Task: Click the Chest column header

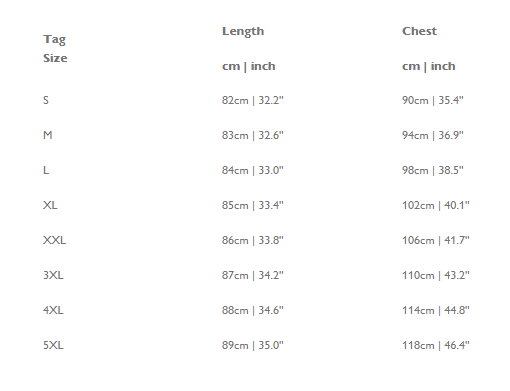Action: [419, 31]
